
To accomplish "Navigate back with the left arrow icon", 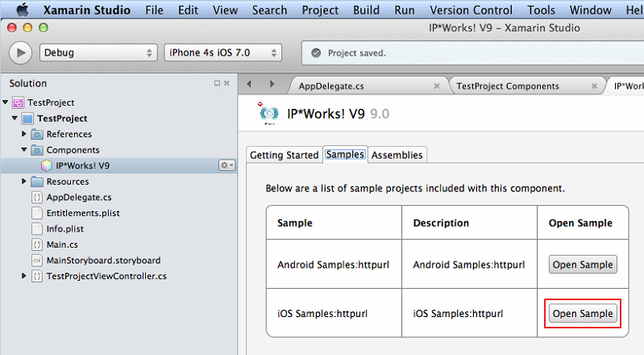I will pos(249,84).
